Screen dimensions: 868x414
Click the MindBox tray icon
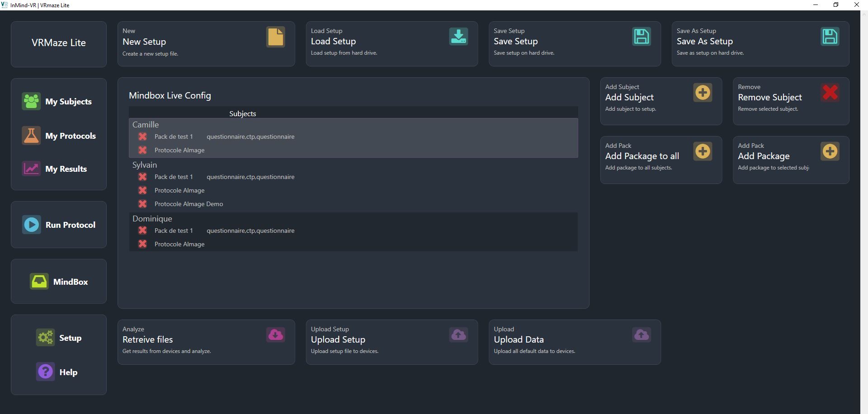pos(39,282)
